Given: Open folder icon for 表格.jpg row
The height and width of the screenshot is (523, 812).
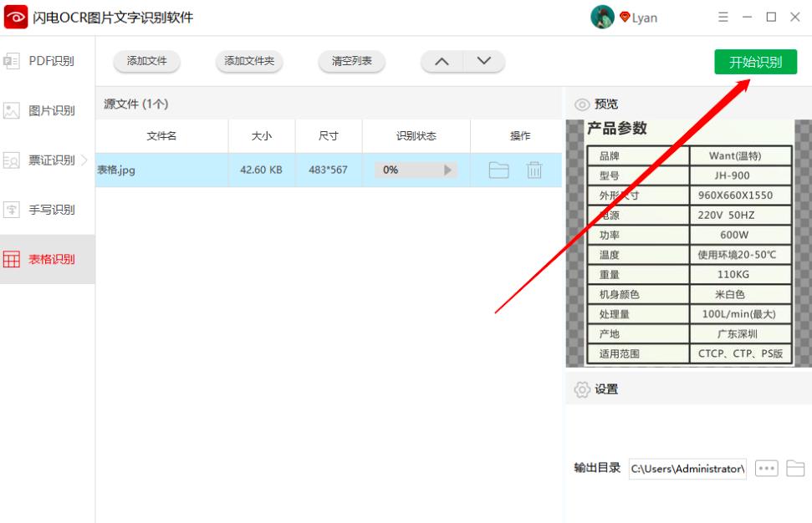Looking at the screenshot, I should click(x=498, y=170).
